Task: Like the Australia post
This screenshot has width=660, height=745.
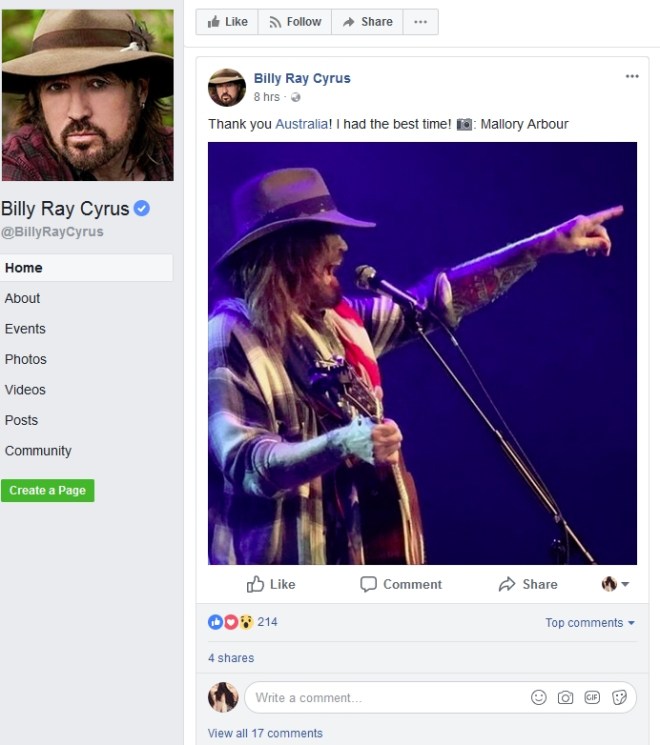Action: tap(271, 584)
